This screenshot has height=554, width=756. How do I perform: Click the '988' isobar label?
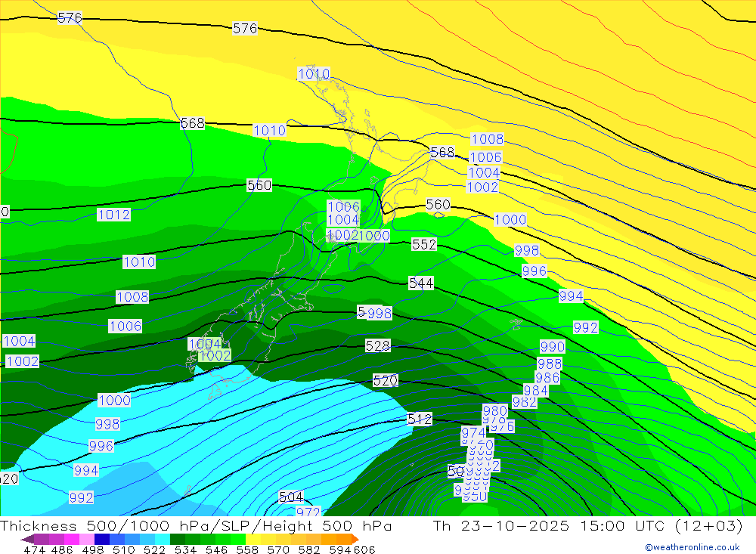[549, 364]
